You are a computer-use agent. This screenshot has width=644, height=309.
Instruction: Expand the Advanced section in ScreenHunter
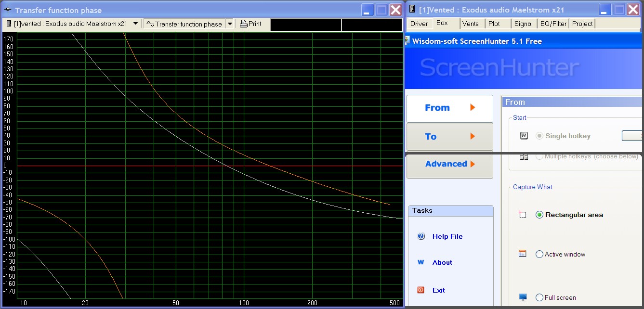(x=449, y=164)
